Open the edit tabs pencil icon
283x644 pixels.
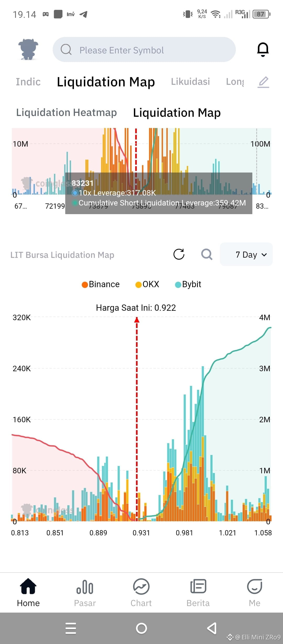point(263,82)
